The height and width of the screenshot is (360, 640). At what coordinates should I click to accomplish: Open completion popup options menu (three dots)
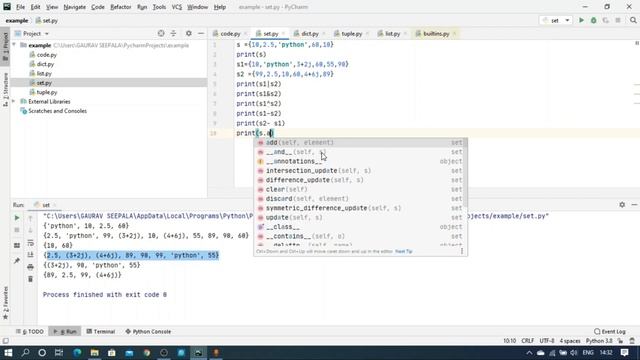coord(462,251)
